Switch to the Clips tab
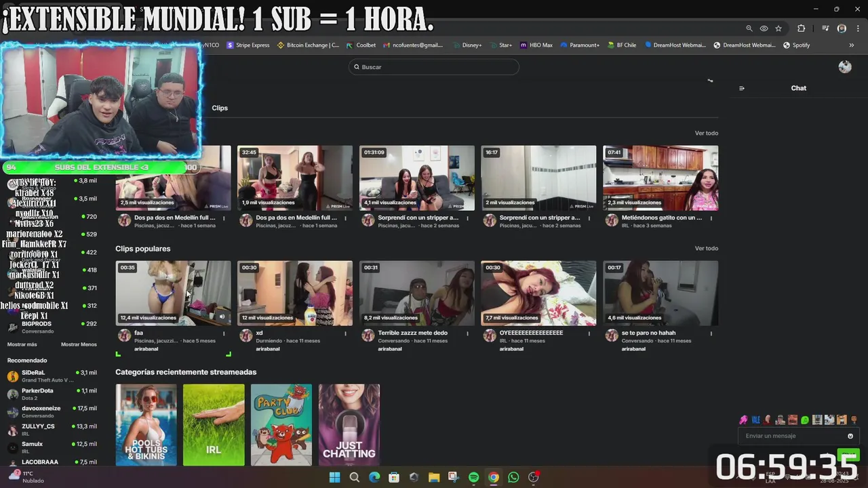 (x=220, y=108)
